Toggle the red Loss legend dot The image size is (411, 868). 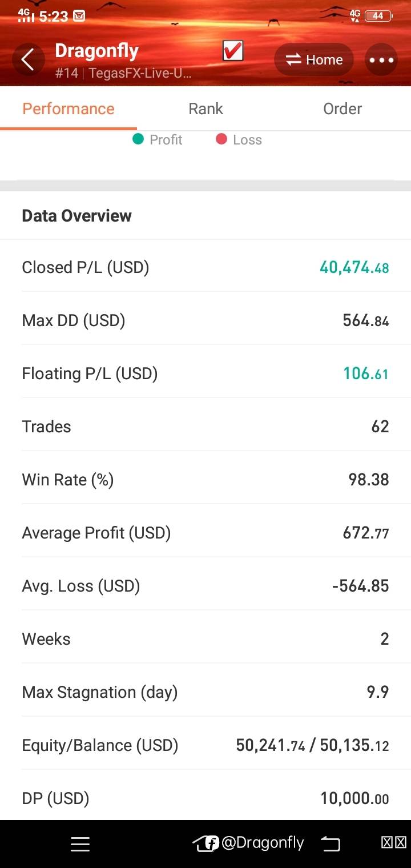(x=221, y=139)
